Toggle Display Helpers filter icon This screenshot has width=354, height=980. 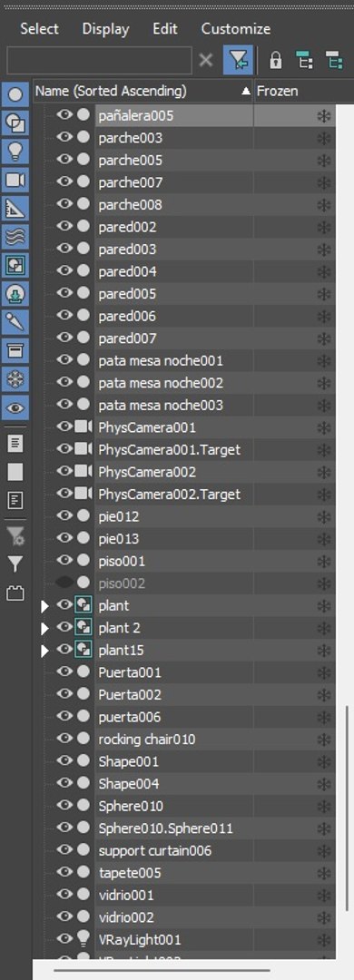(x=15, y=209)
